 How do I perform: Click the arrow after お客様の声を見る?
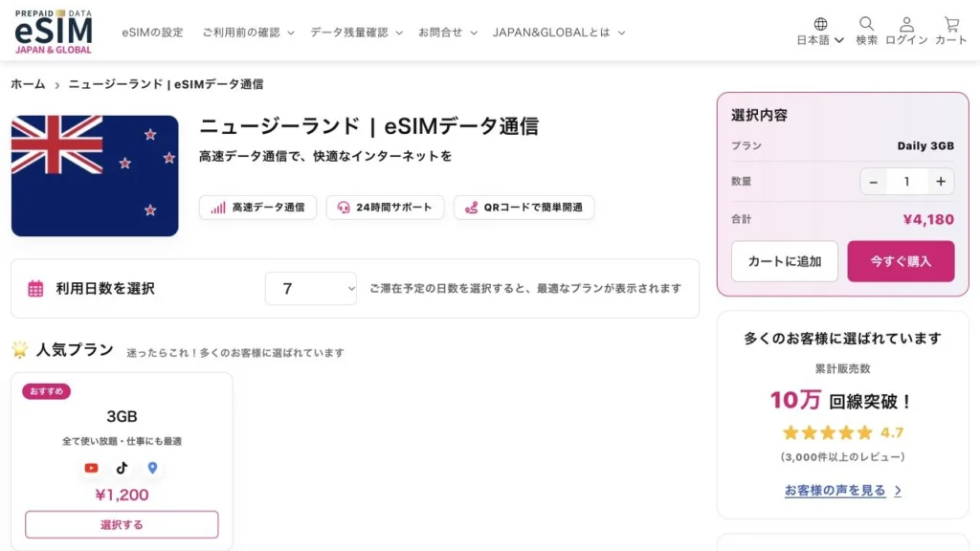click(x=898, y=491)
